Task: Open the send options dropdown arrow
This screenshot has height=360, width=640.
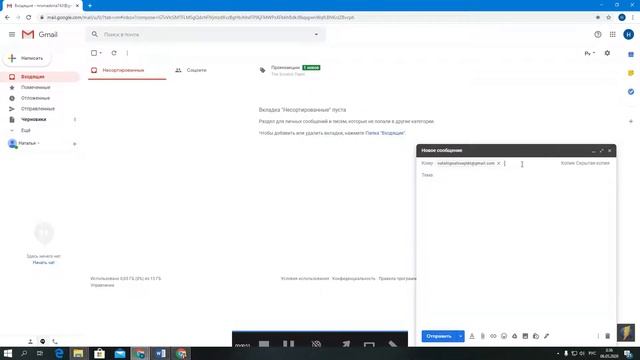Action: [x=460, y=336]
